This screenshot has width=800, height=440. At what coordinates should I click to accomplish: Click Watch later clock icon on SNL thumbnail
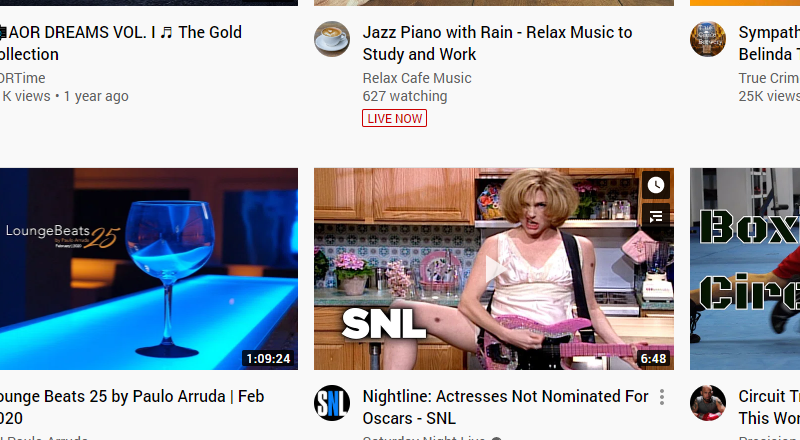656,185
